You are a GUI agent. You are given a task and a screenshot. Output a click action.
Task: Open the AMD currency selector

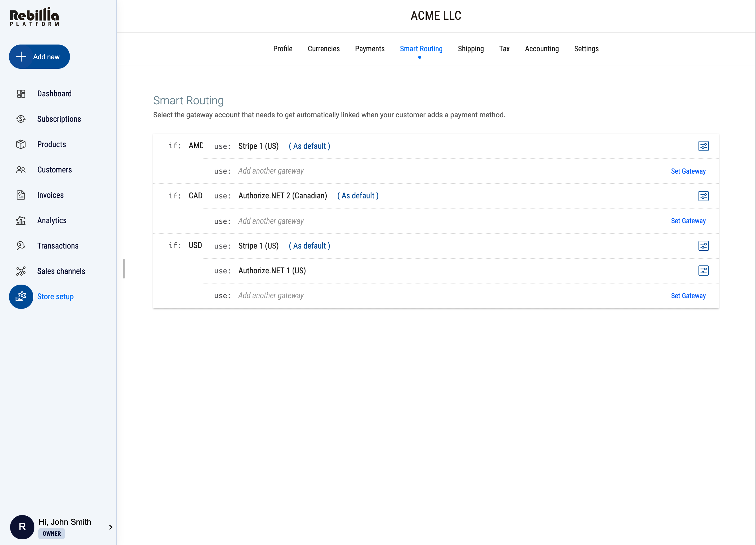tap(196, 146)
